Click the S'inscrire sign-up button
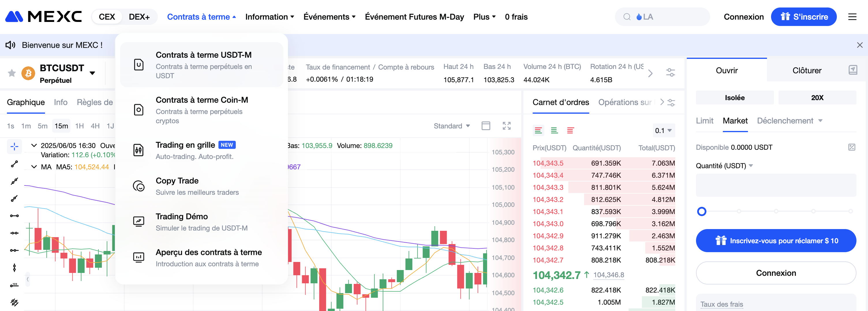Viewport: 868px width, 311px height. [803, 17]
